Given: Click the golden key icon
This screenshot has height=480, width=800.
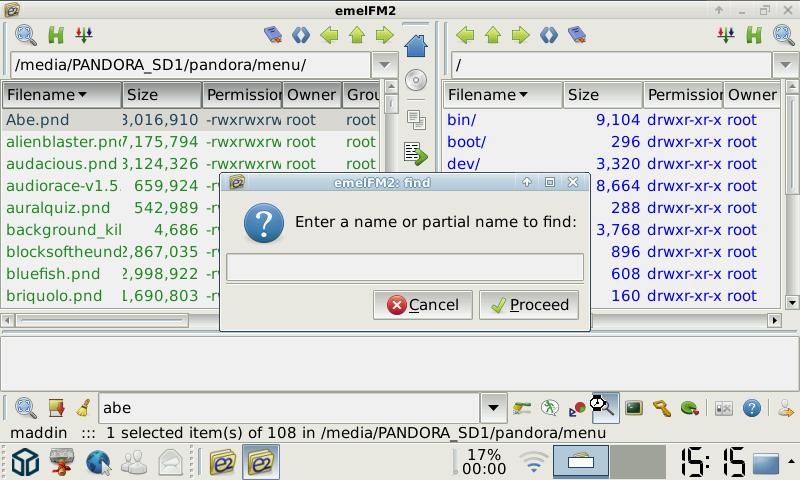Looking at the screenshot, I should point(662,408).
